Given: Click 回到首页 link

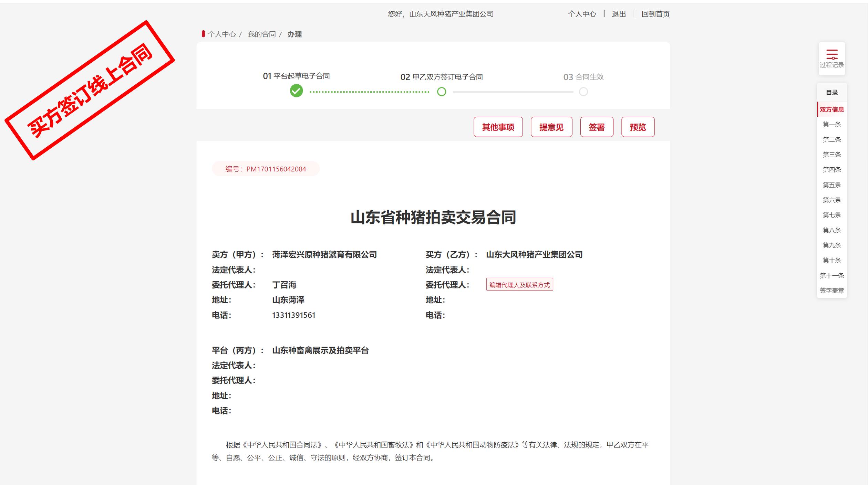Looking at the screenshot, I should (x=655, y=14).
